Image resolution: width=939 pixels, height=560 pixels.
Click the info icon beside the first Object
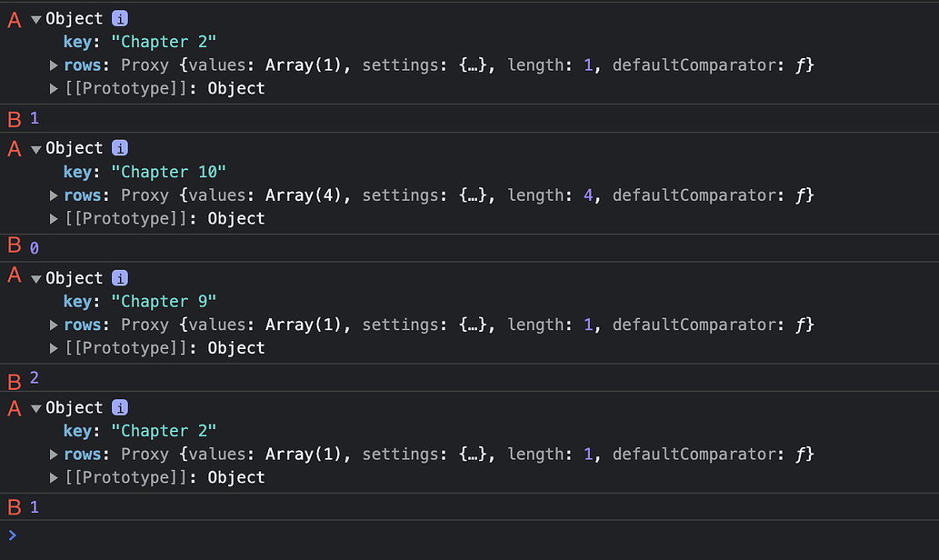(x=119, y=18)
